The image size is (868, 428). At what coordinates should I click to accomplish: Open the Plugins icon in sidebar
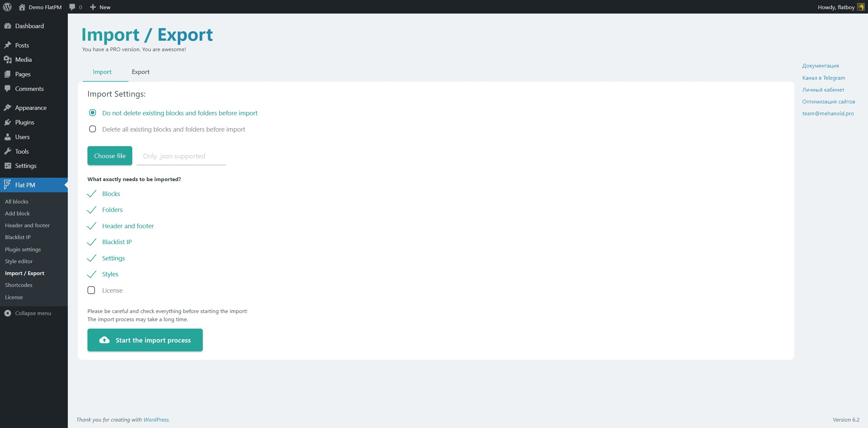pos(8,122)
